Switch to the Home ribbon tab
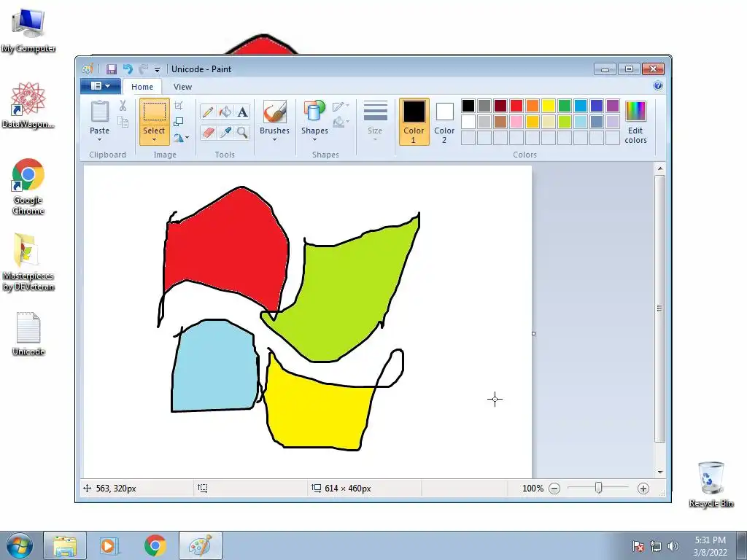Screen dimensions: 747x560 coord(142,87)
